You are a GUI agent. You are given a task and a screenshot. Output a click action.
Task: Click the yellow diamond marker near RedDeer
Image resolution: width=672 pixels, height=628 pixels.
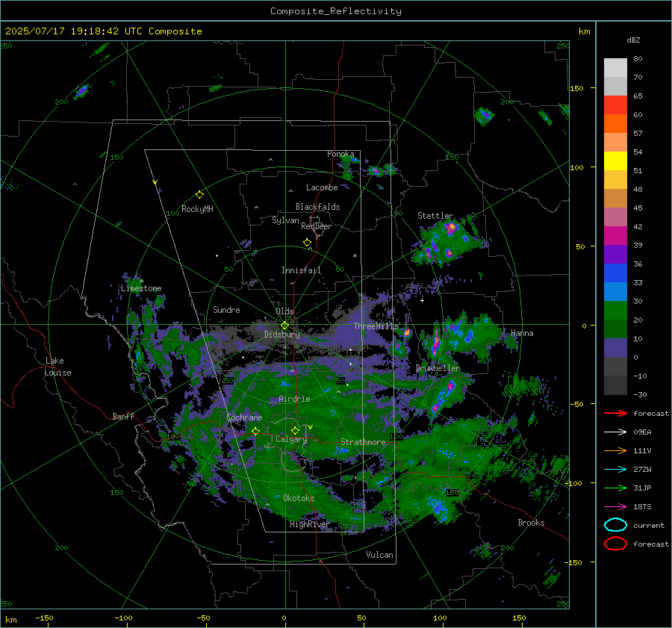pyautogui.click(x=308, y=243)
